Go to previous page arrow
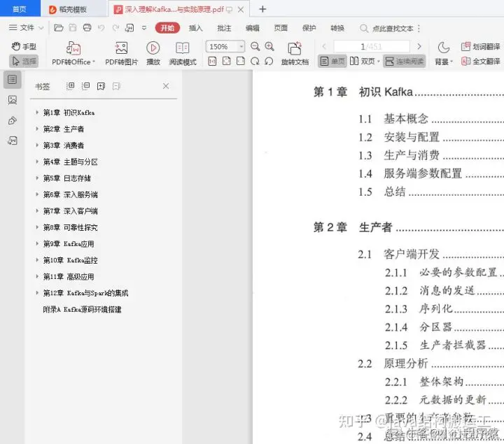The height and width of the screenshot is (444, 504). 324,47
